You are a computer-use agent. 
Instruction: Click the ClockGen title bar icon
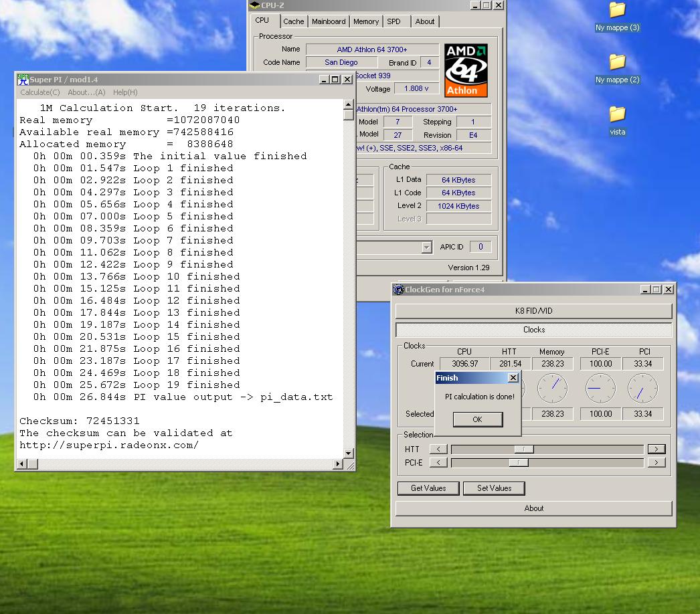(x=398, y=289)
